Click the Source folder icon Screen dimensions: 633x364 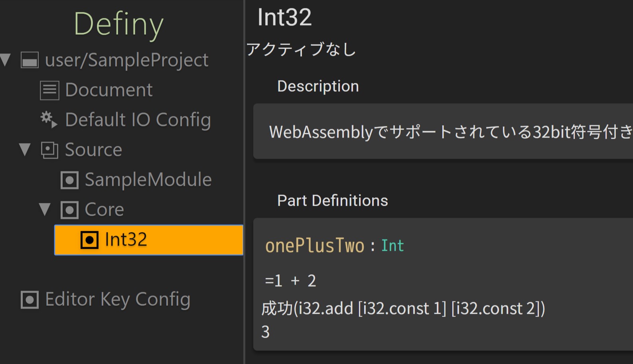pos(49,150)
